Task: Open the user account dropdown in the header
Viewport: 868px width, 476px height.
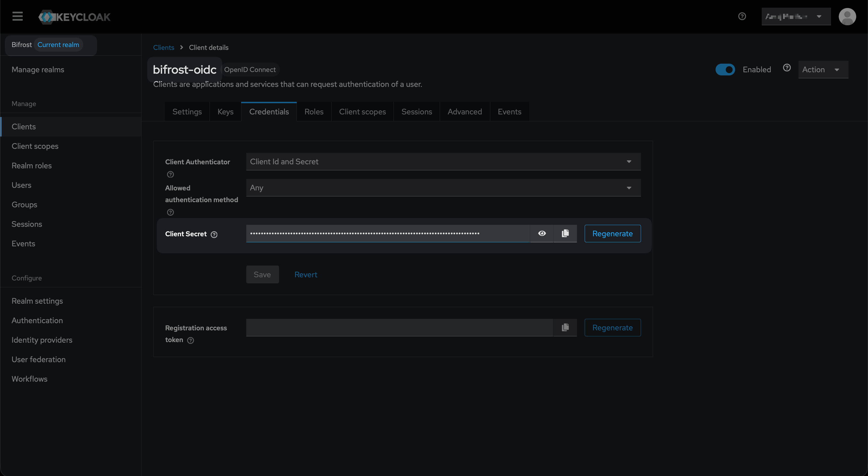Action: click(796, 17)
